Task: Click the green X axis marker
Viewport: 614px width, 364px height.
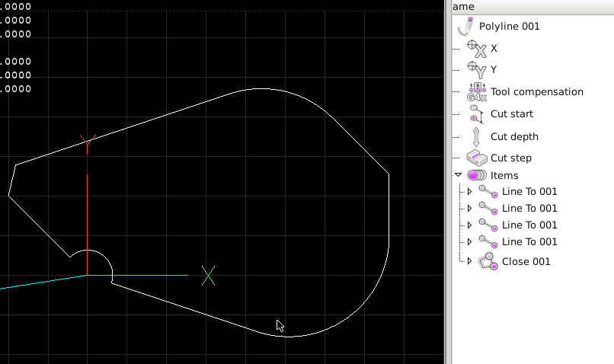Action: [208, 276]
